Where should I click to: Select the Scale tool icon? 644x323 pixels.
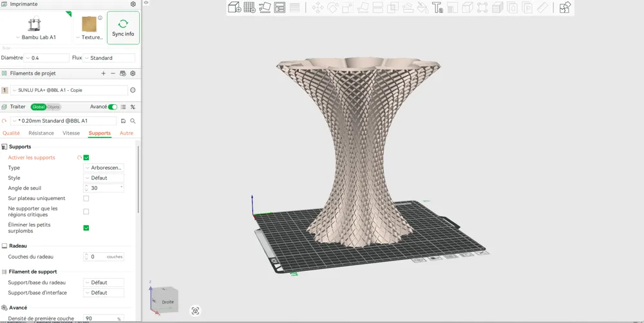(348, 7)
